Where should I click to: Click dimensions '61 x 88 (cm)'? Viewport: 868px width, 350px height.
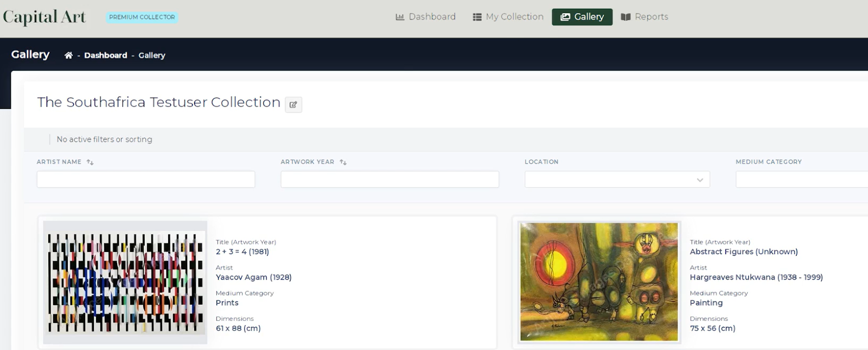238,328
